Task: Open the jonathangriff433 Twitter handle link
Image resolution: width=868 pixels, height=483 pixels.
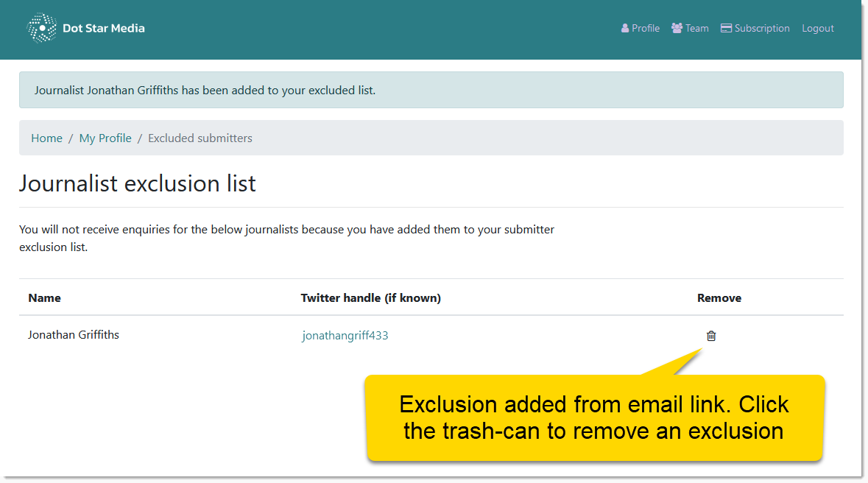Action: tap(345, 336)
